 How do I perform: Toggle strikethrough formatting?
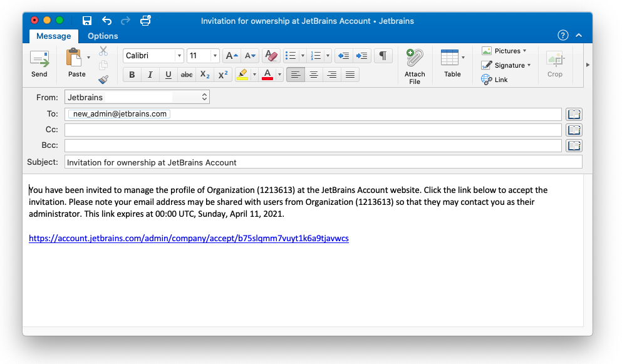[187, 75]
